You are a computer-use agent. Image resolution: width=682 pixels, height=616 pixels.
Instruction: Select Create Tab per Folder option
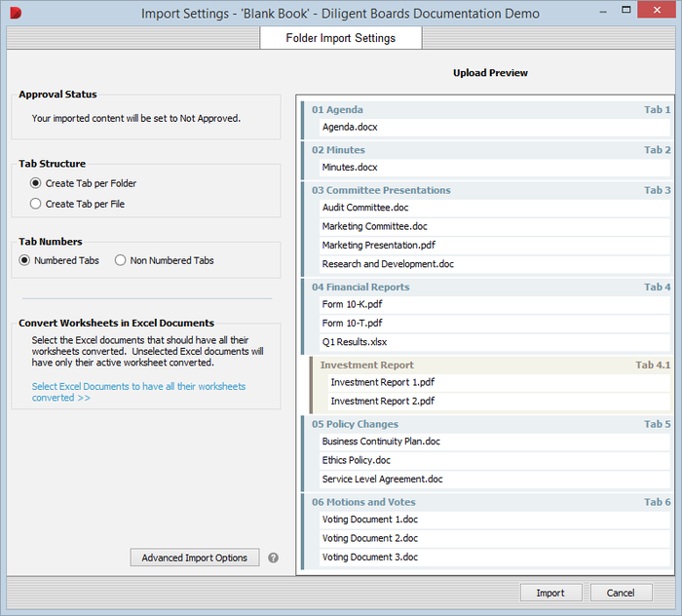click(x=36, y=183)
